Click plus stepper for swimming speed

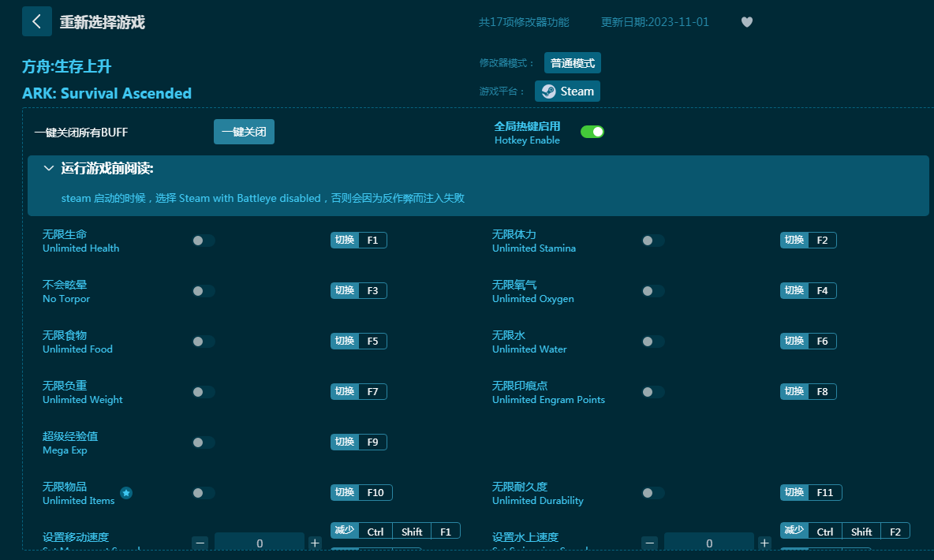pyautogui.click(x=764, y=543)
